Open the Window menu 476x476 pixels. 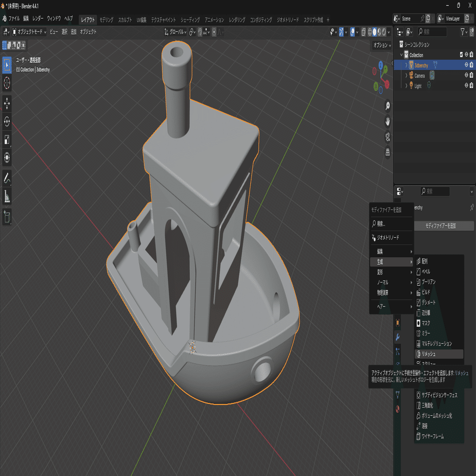[x=54, y=19]
